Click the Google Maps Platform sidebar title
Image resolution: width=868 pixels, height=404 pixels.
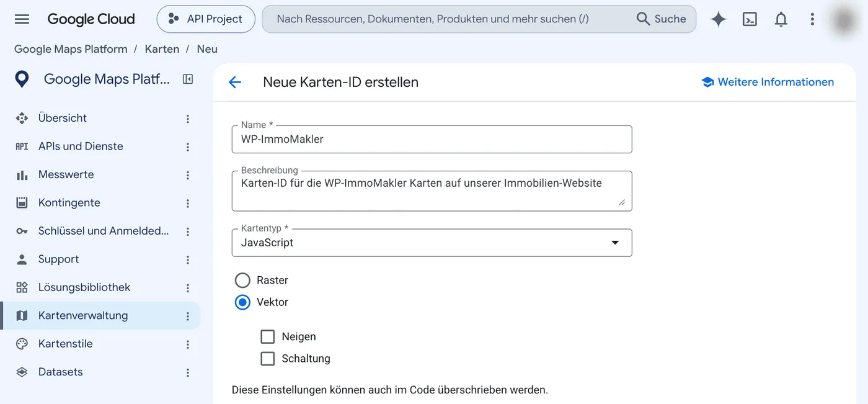point(107,79)
